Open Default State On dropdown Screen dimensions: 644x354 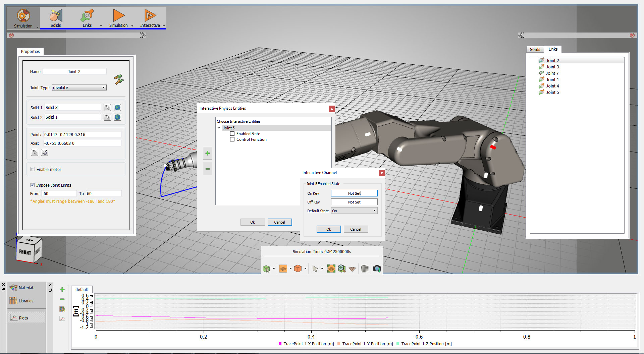point(354,211)
